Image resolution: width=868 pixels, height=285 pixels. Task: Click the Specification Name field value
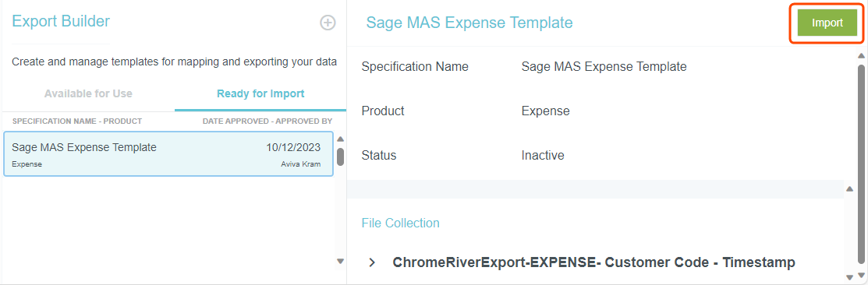604,67
